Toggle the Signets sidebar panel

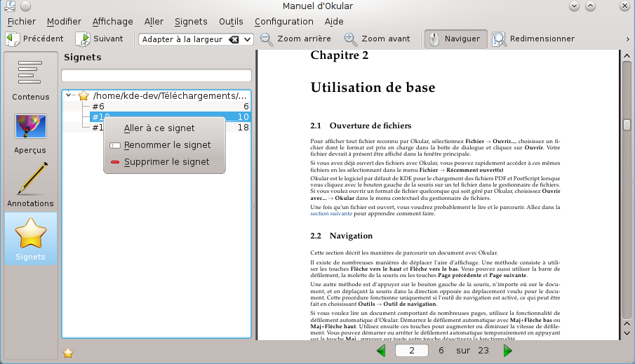click(x=31, y=240)
